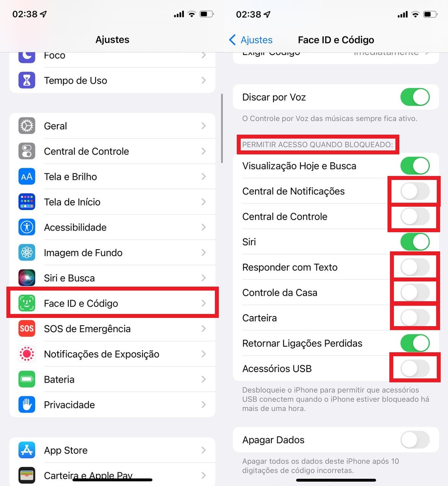Enable the Central de Notificações toggle
The width and height of the screenshot is (448, 486).
click(415, 191)
